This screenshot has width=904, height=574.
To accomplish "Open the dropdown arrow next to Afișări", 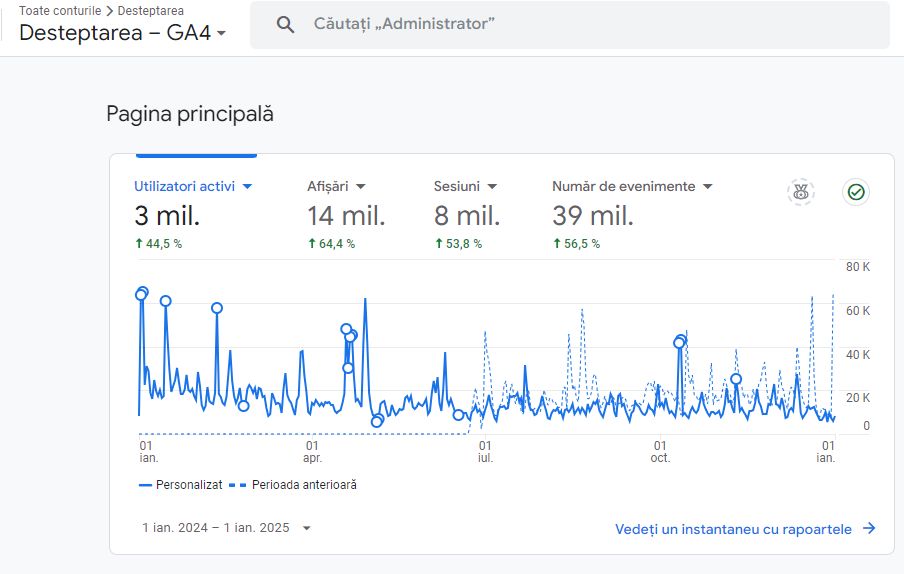I will pyautogui.click(x=361, y=186).
